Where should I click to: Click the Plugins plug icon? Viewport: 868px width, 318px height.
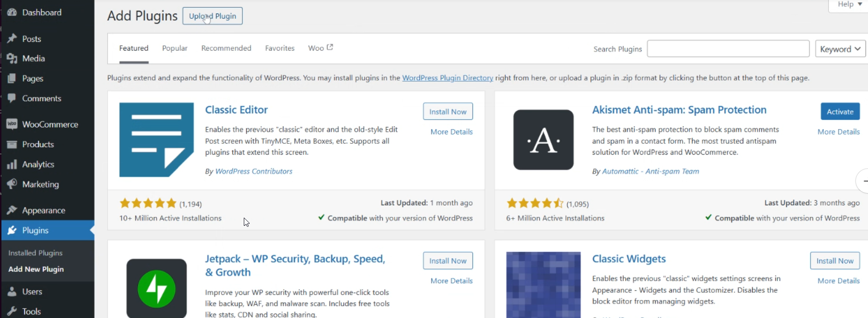pyautogui.click(x=12, y=230)
